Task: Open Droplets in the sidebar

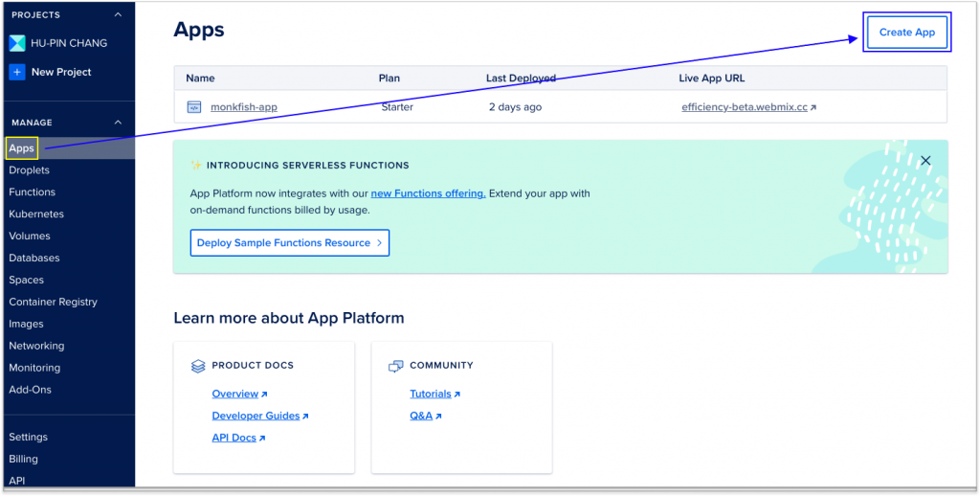Action: click(30, 170)
